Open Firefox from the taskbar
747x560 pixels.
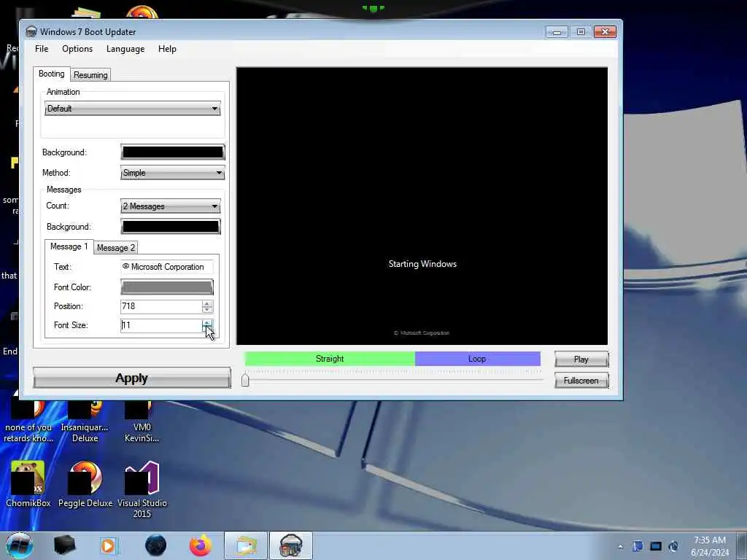(x=201, y=545)
